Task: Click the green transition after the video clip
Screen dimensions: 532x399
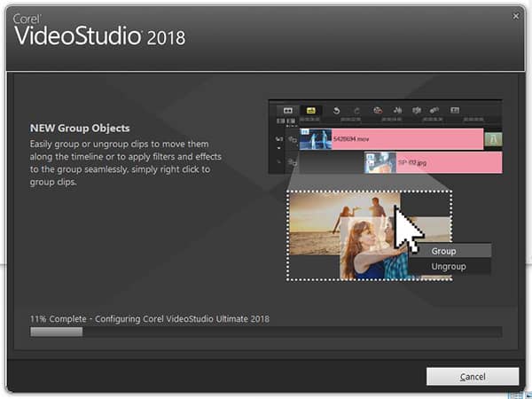Action: point(493,139)
